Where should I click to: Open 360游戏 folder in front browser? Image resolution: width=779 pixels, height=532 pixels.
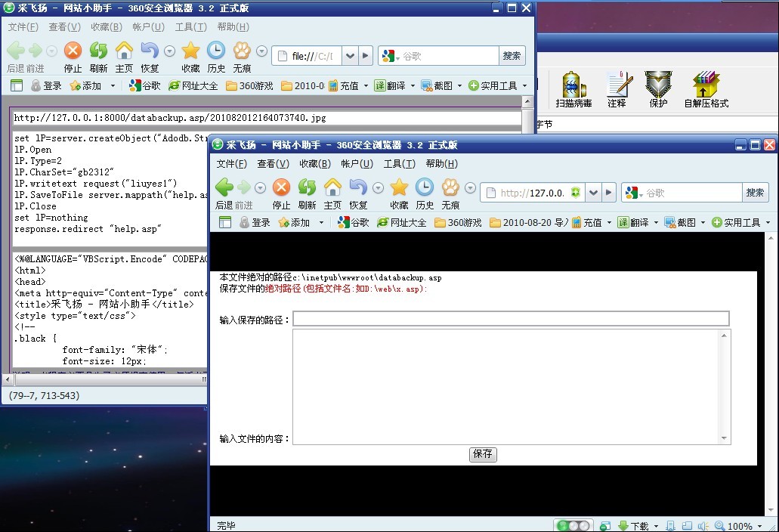point(458,222)
